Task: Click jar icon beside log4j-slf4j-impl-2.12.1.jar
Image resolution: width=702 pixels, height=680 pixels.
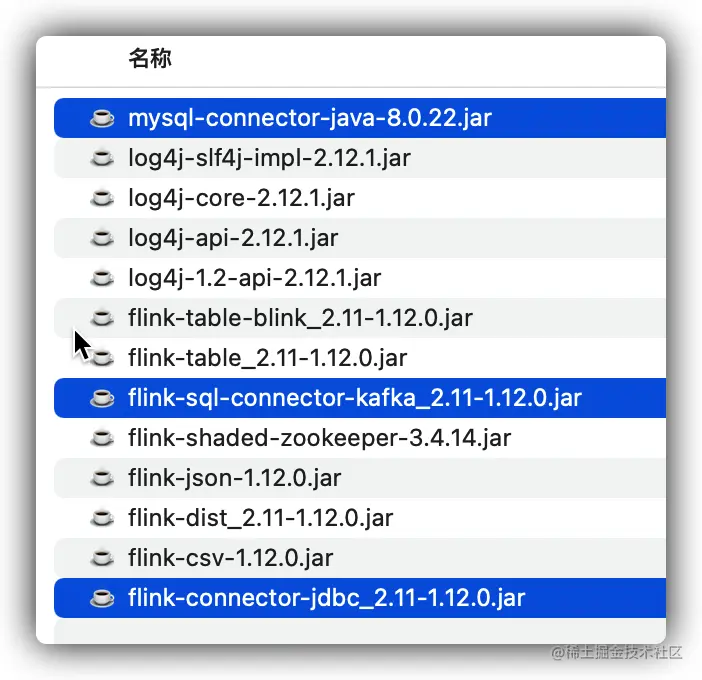Action: [102, 158]
